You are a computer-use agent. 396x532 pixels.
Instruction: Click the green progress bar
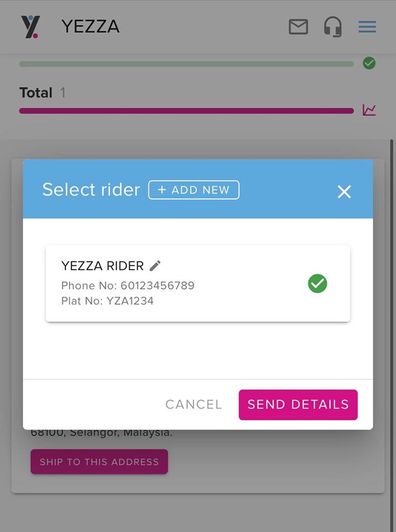click(x=186, y=64)
